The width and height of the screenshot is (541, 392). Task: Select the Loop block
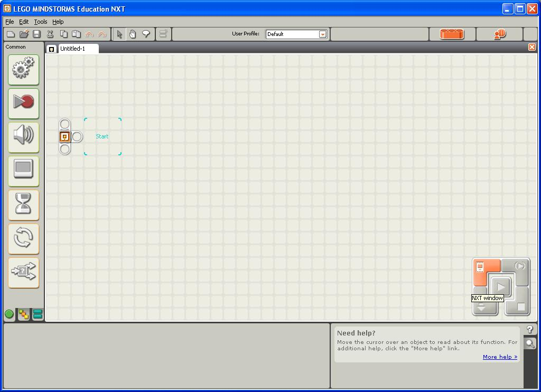coord(23,239)
